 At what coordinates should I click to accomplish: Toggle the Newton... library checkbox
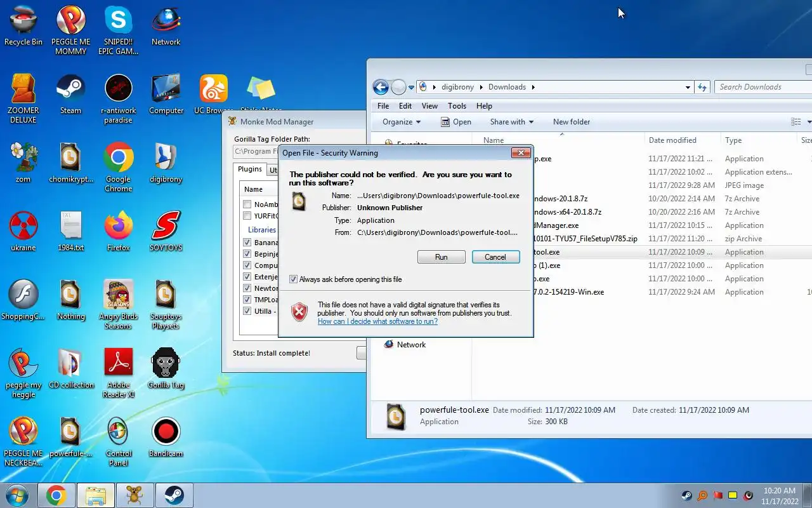(247, 288)
